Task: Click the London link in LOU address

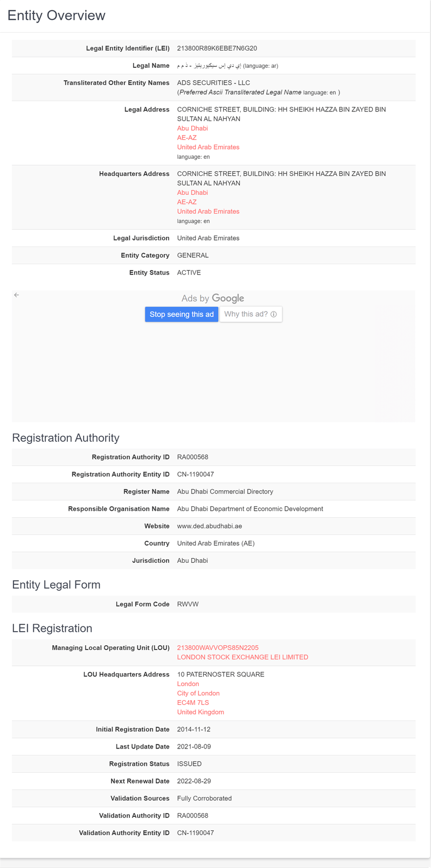Action: pyautogui.click(x=188, y=684)
